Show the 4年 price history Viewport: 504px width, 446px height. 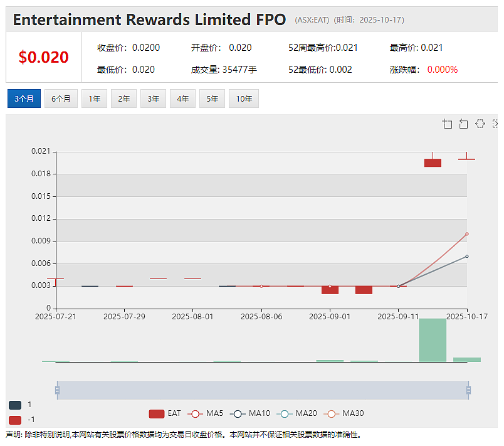[x=182, y=98]
